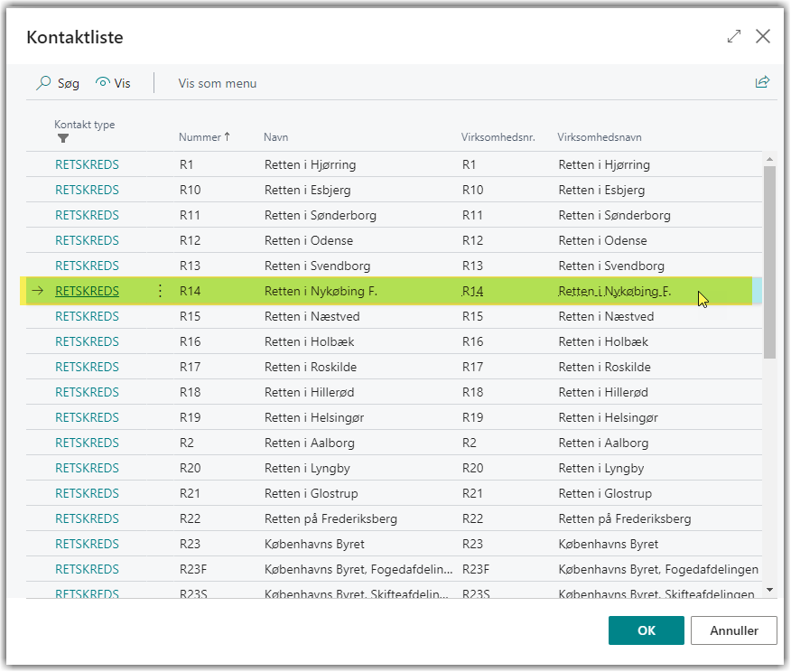Select Navn cell 'Retten i Roskilde'

point(311,367)
